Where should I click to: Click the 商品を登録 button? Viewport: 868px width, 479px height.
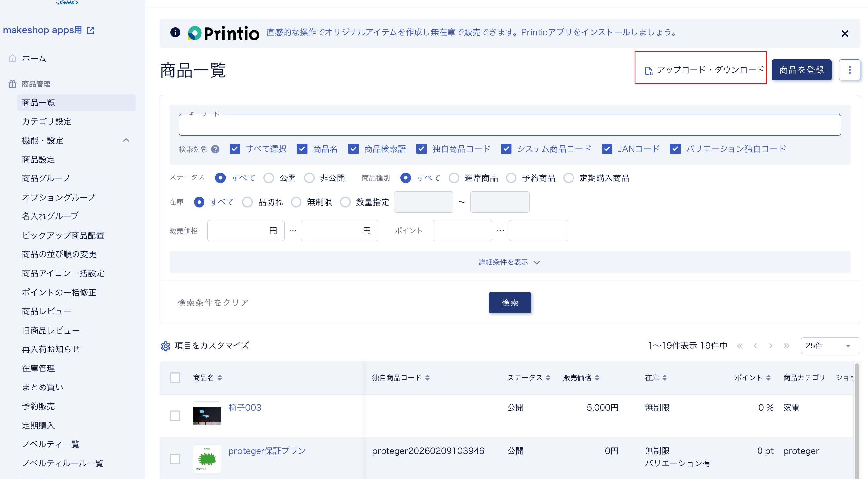(801, 70)
